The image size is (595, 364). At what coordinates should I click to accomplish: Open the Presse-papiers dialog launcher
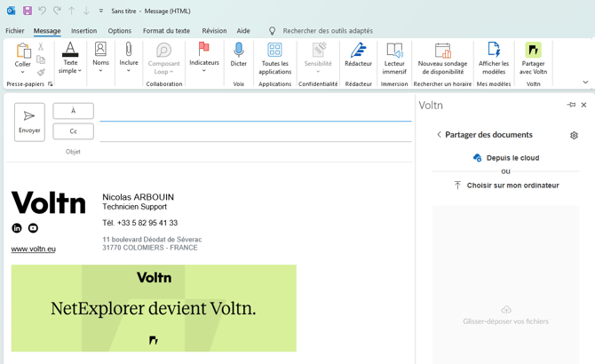[50, 83]
